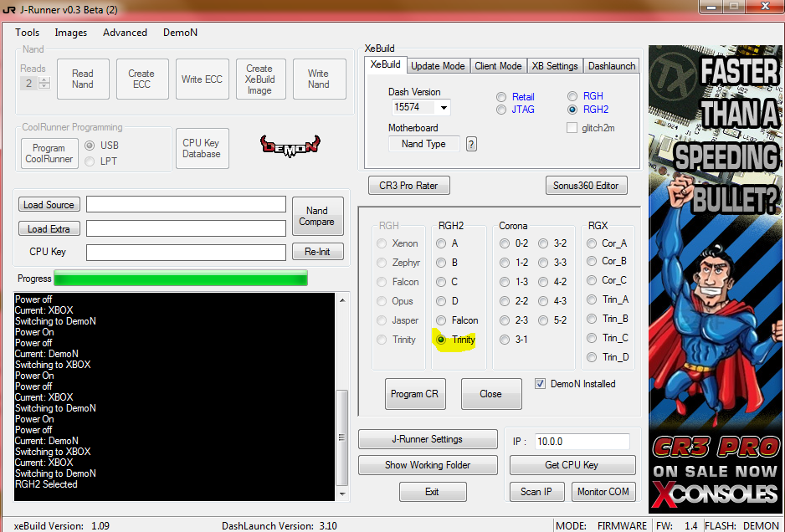This screenshot has width=785, height=532.
Task: Click the Create XeBuild Image button
Action: [x=259, y=79]
